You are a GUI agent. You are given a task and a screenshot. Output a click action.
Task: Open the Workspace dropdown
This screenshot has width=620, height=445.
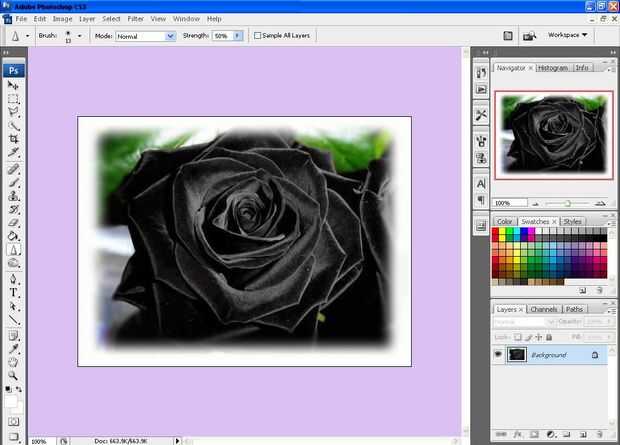point(567,35)
